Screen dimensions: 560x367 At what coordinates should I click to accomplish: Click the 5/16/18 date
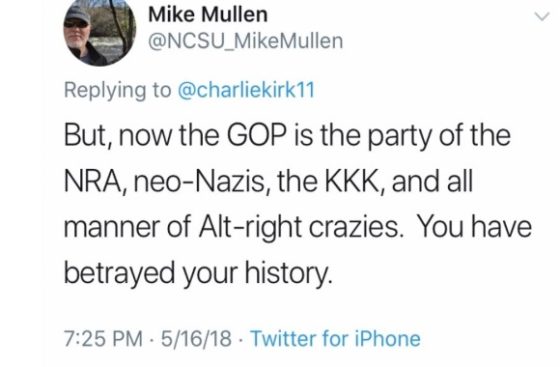[196, 338]
